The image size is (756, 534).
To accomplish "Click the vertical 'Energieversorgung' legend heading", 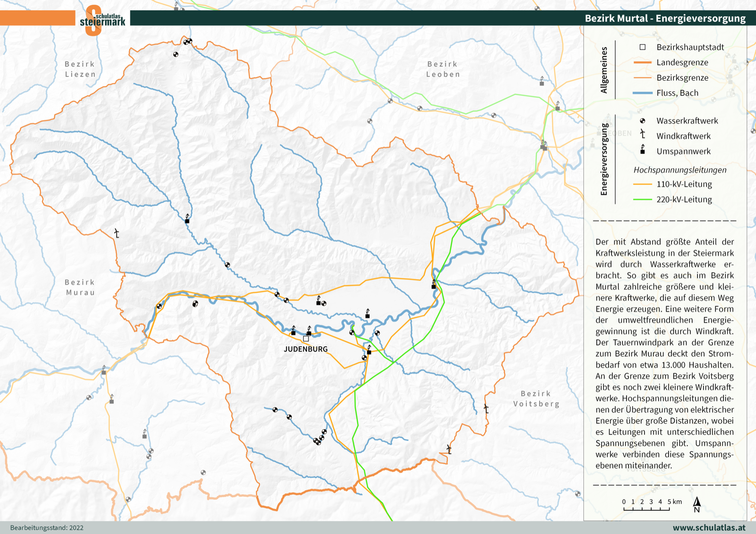I will pyautogui.click(x=604, y=159).
